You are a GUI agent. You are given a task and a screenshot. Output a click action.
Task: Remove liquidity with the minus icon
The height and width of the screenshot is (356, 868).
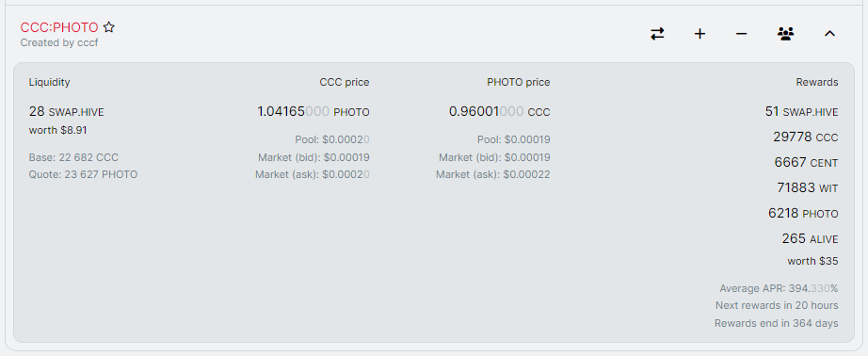(x=741, y=34)
